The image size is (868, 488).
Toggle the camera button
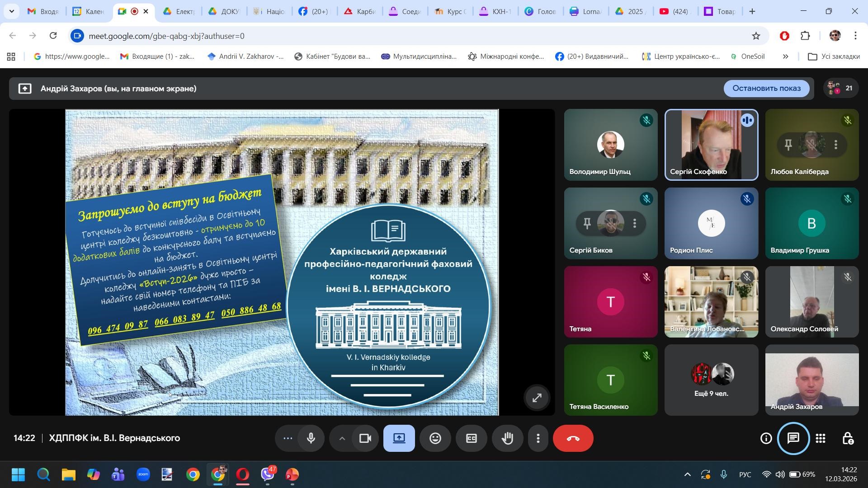pos(365,438)
